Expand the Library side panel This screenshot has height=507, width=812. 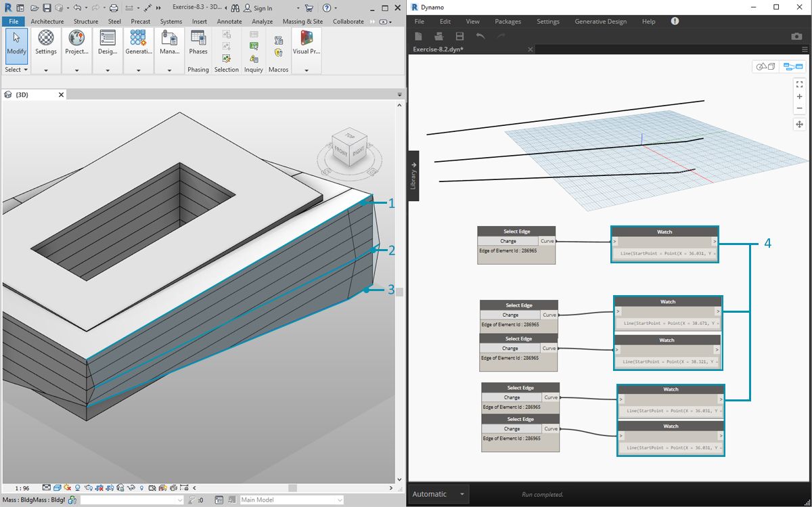click(413, 175)
